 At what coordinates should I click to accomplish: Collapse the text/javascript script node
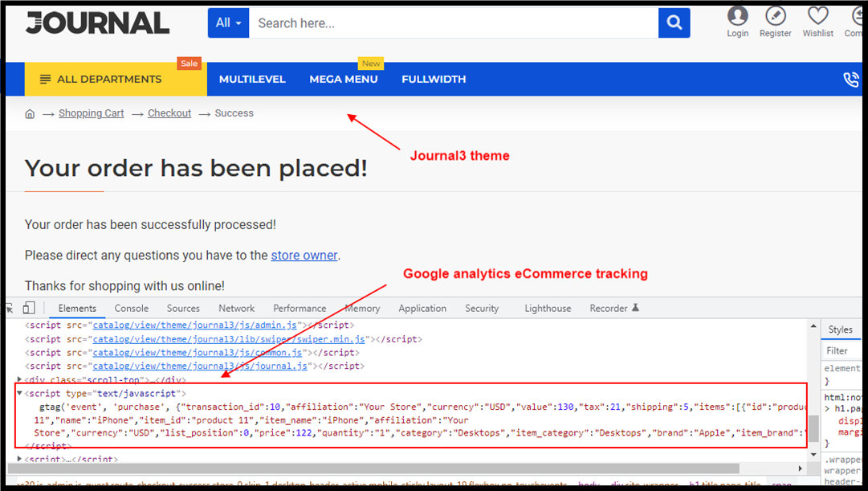pos(20,394)
